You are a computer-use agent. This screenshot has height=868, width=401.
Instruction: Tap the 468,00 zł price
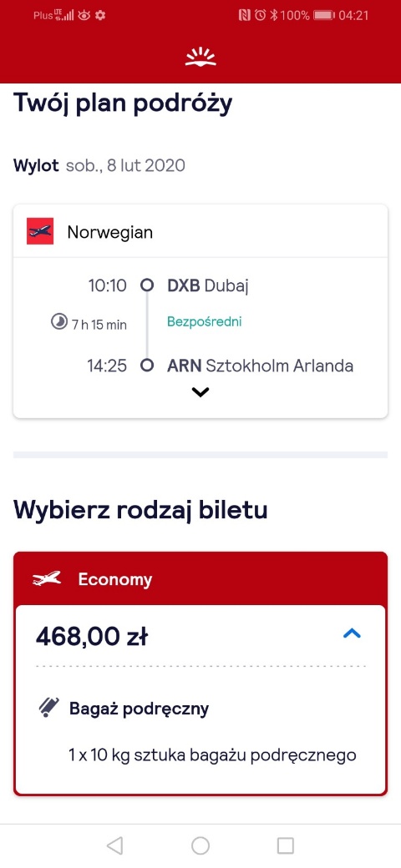pyautogui.click(x=91, y=637)
